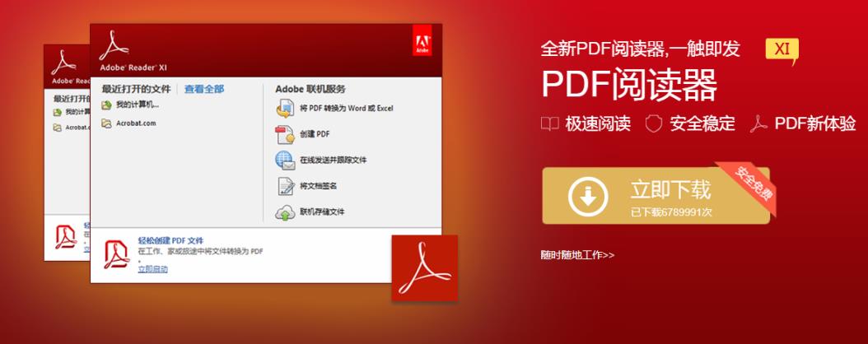This screenshot has height=344, width=868.
Task: Click the globe and envelope send icon
Action: pos(285,160)
